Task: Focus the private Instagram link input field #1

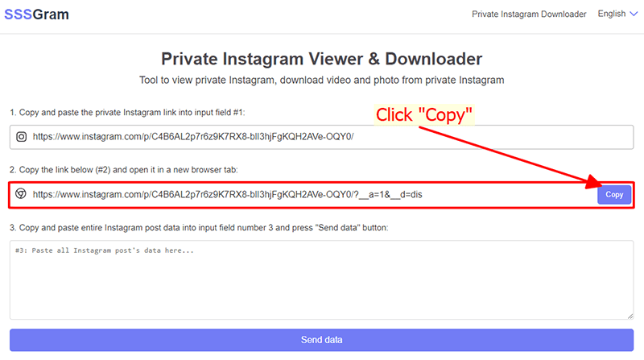Action: [x=321, y=137]
